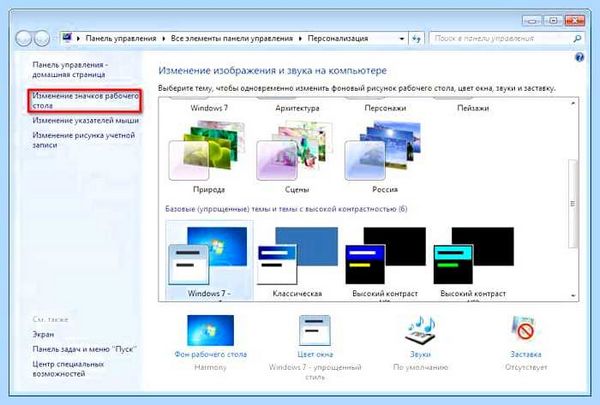Viewport: 600px width, 405px height.
Task: Select the Классическая theme thumbnail
Action: coord(297,256)
